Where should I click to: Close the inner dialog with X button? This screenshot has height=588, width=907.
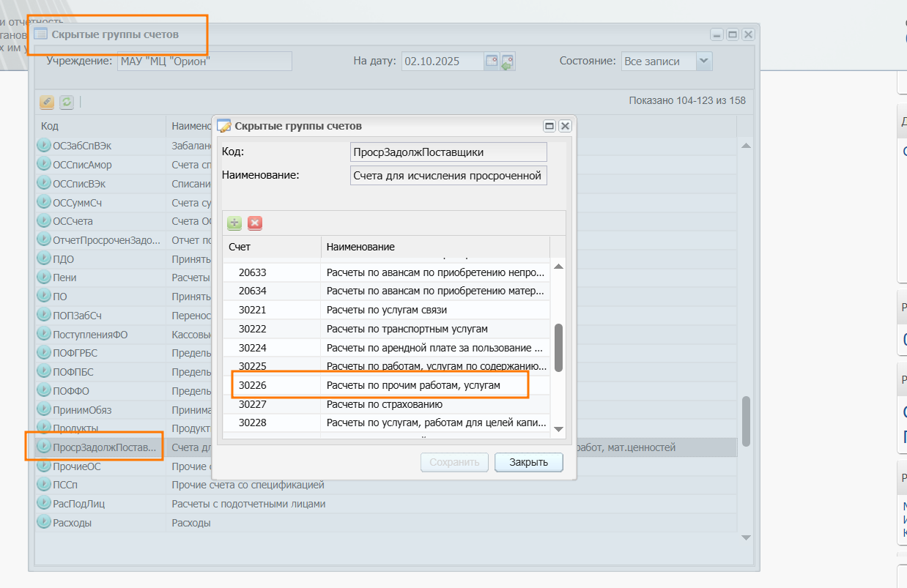pos(565,126)
